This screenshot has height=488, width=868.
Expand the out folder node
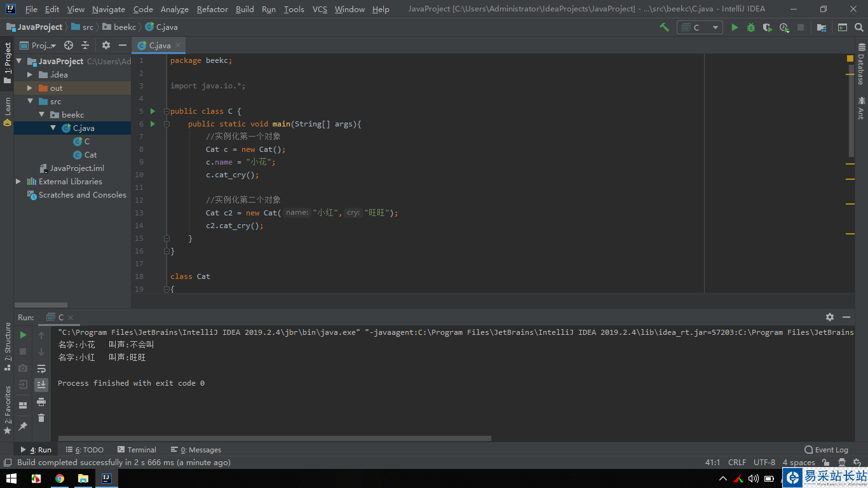point(29,88)
